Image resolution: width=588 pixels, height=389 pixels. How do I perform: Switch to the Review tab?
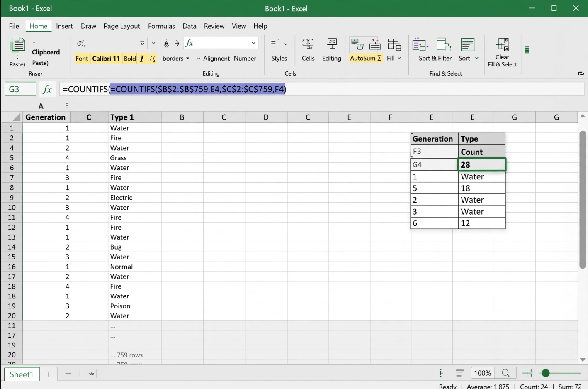point(214,26)
